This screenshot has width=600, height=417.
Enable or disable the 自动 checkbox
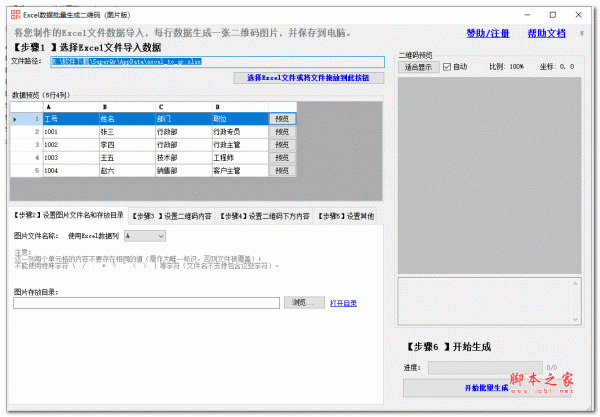tap(447, 67)
